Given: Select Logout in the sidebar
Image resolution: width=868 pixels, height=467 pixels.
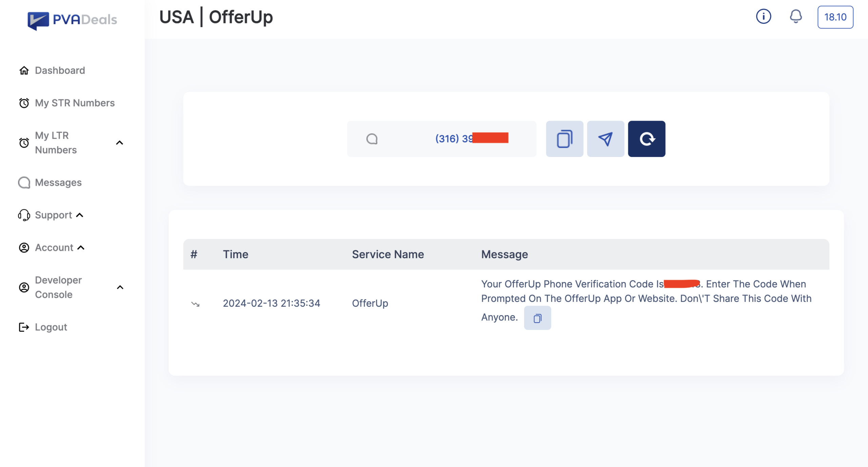Looking at the screenshot, I should click(51, 327).
